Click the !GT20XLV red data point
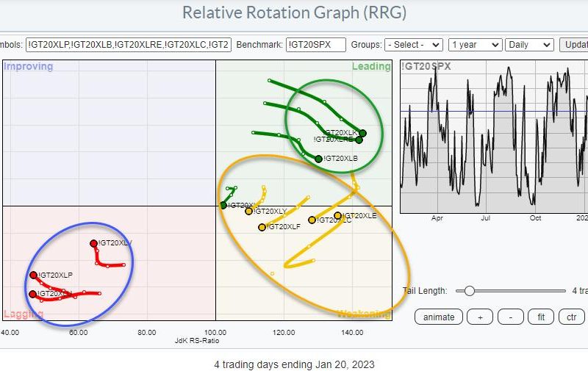This screenshot has width=588, height=371. pos(93,244)
